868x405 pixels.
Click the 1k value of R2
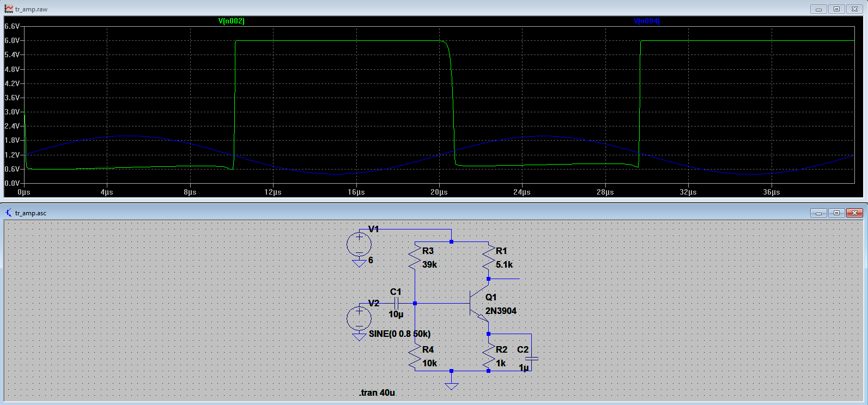click(500, 363)
